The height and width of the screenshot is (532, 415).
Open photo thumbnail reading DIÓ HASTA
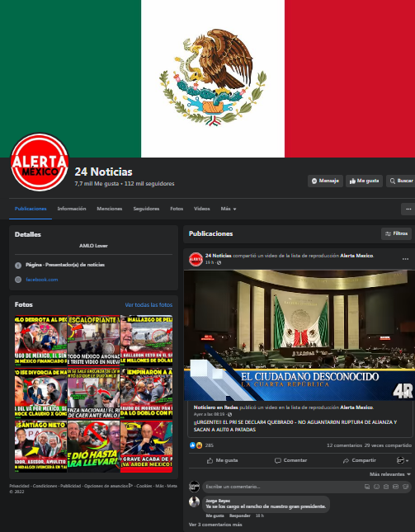(x=94, y=446)
